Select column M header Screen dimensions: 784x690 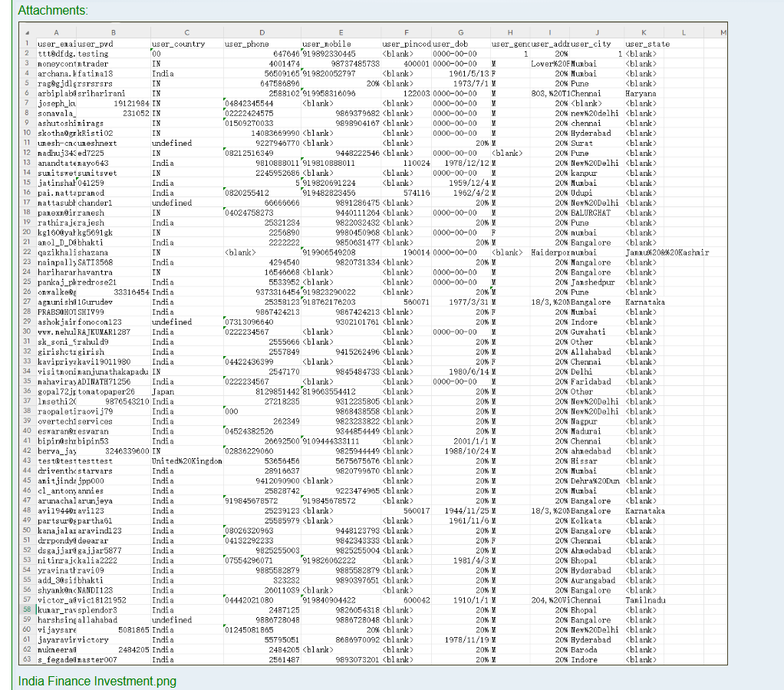723,33
